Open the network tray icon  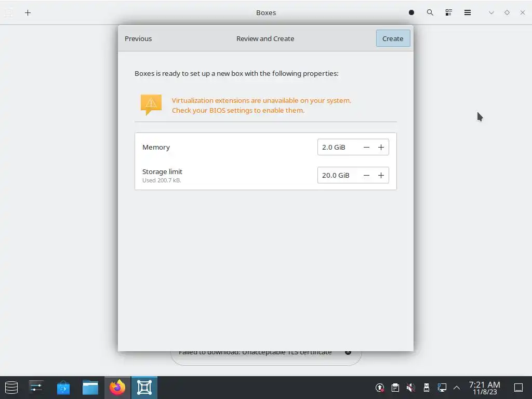click(442, 388)
